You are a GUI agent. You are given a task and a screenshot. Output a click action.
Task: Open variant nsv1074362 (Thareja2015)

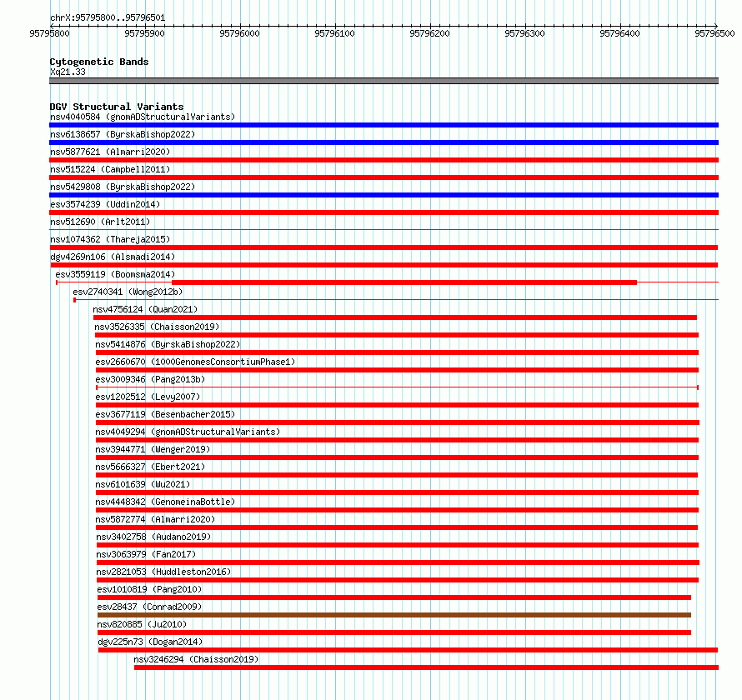(x=110, y=239)
